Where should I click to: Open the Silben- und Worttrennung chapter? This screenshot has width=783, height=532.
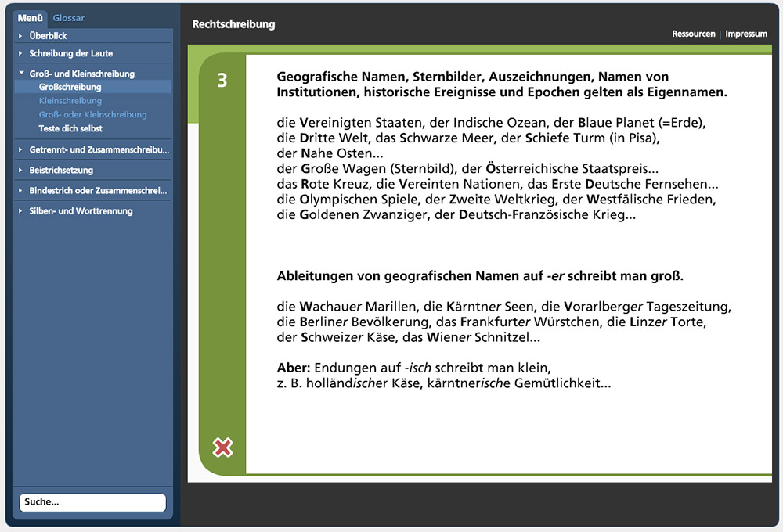coord(81,211)
